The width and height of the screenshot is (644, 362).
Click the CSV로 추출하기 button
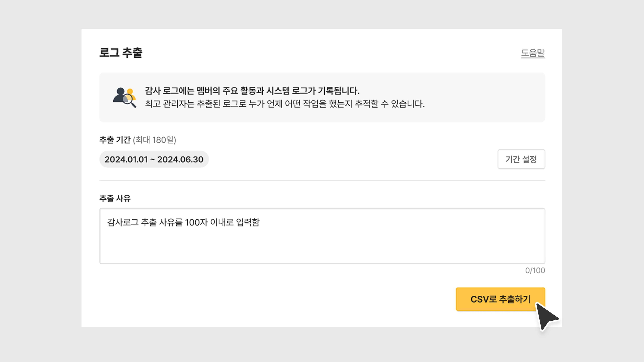500,299
